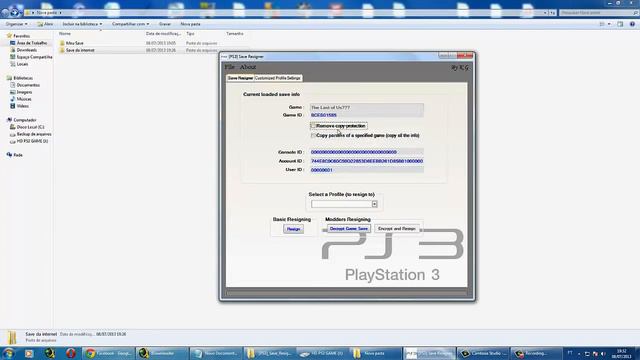Sort by the Tipo column header

(190, 33)
